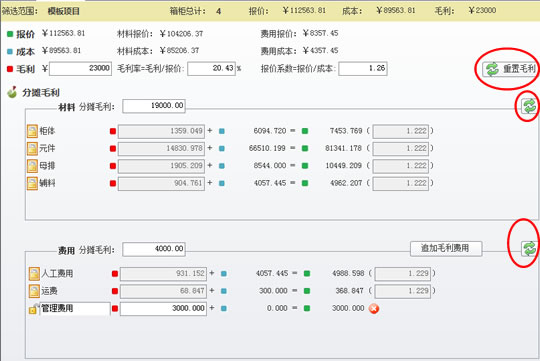Click 费用报价 value ¥8357.45
The width and height of the screenshot is (540, 361).
320,33
